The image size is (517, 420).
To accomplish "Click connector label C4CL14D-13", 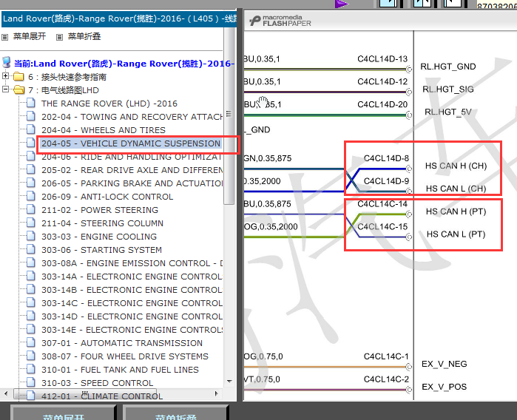I will pos(382,58).
